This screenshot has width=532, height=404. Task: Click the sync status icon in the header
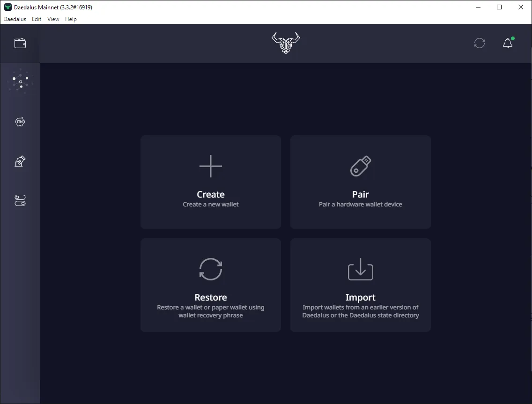(480, 43)
